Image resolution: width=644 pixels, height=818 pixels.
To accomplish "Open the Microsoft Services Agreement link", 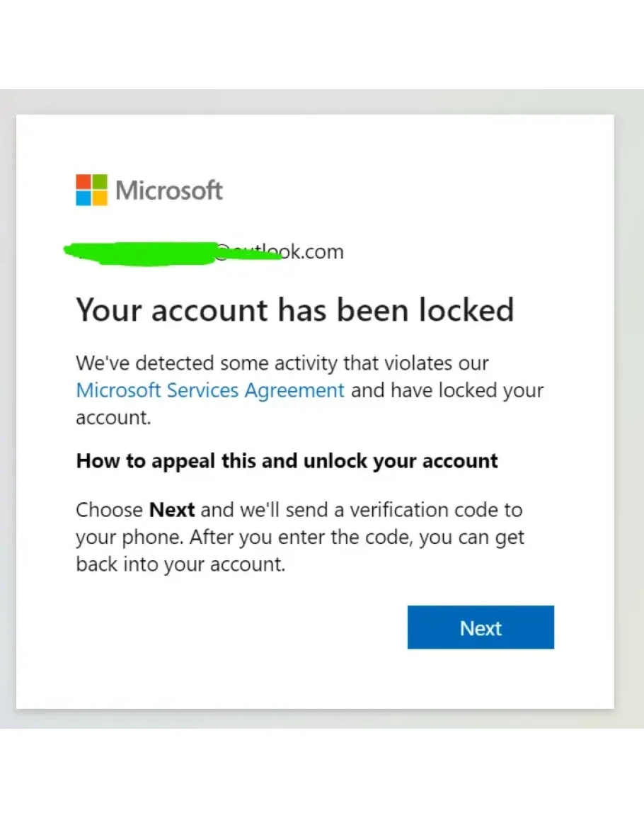I will (210, 390).
